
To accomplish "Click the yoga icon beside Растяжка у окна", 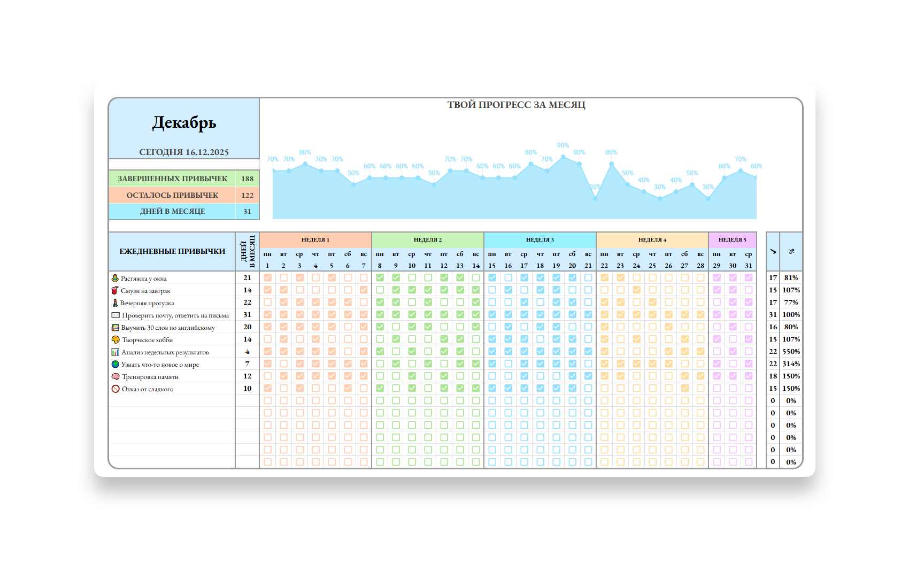I will 115,278.
